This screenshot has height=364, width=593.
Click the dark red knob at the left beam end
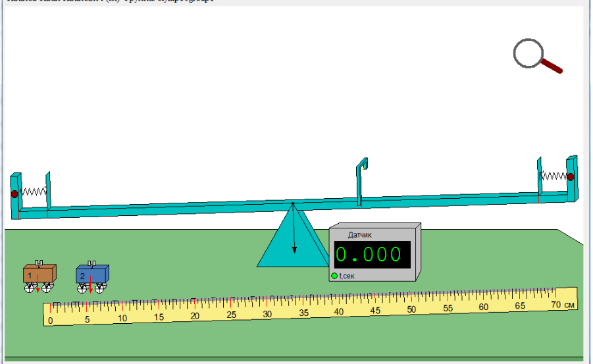pyautogui.click(x=14, y=194)
